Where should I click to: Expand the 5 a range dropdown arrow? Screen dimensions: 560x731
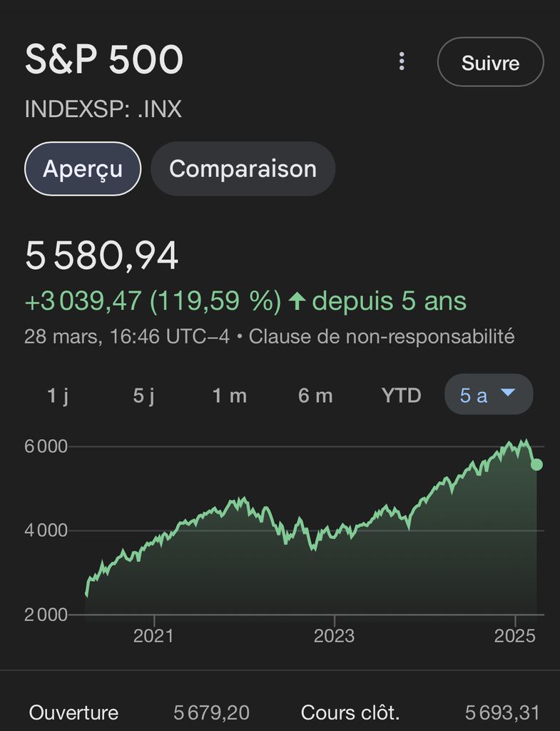508,393
